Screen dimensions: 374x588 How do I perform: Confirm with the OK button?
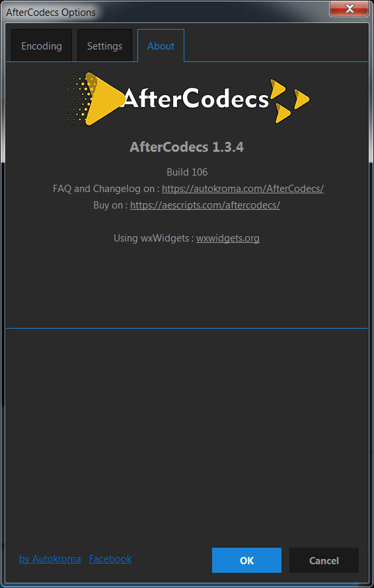pyautogui.click(x=246, y=560)
